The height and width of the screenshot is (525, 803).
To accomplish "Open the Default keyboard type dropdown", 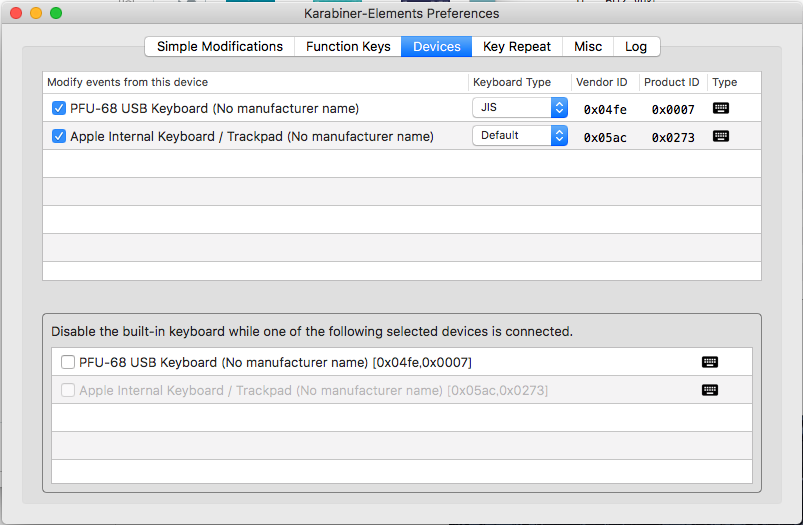I will [520, 136].
